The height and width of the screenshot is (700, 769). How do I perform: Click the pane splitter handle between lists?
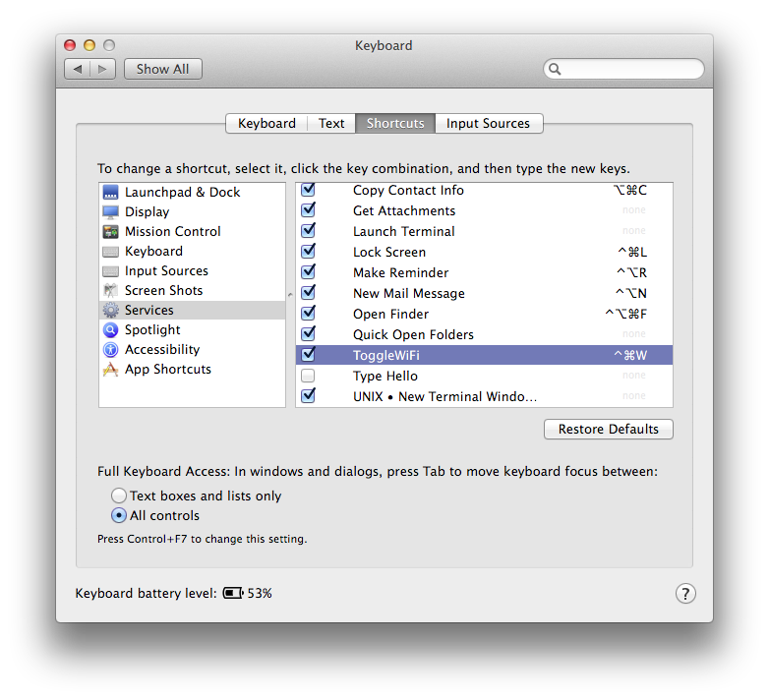[290, 295]
